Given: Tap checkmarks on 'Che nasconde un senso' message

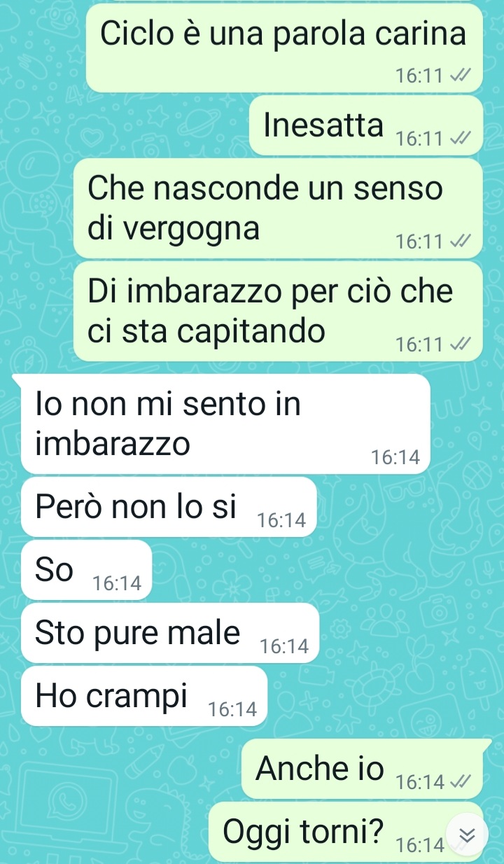Looking at the screenshot, I should click(x=459, y=242).
